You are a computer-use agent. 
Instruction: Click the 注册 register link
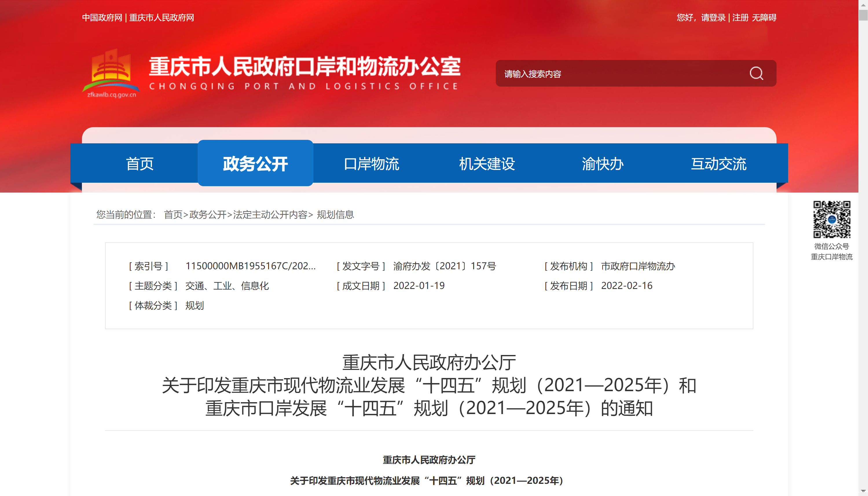coord(740,18)
